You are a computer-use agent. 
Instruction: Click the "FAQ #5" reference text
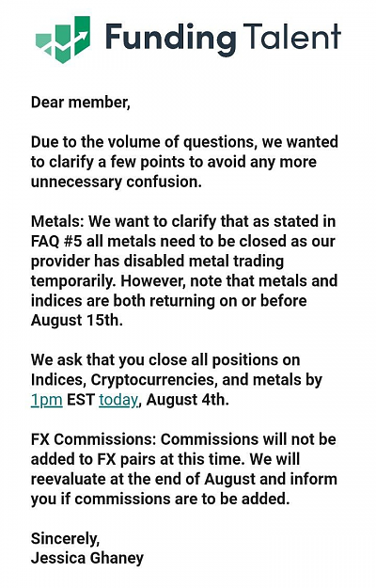(x=56, y=241)
